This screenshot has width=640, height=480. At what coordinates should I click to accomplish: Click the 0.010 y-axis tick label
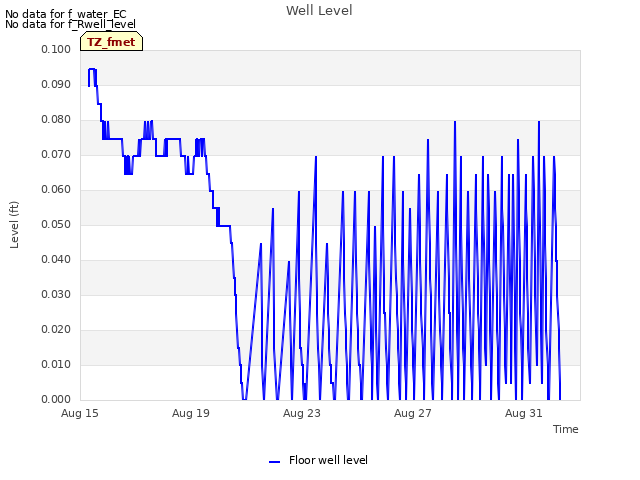tap(56, 364)
